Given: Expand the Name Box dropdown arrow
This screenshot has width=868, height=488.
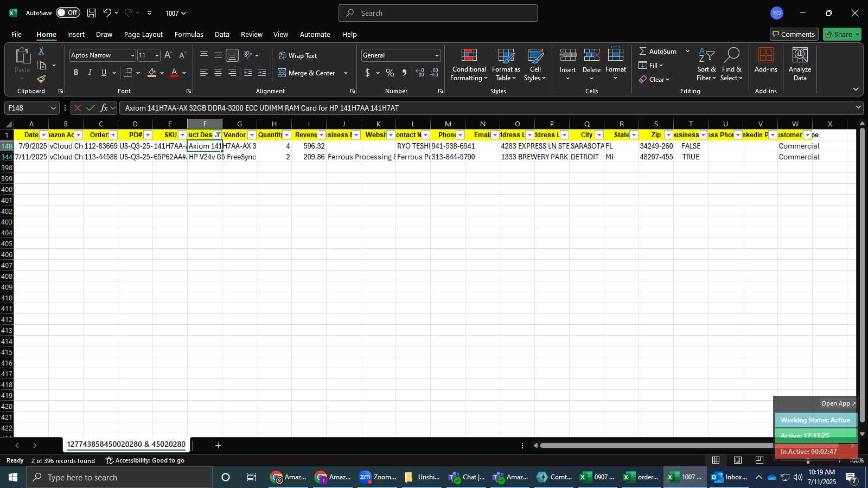Looking at the screenshot, I should 53,108.
